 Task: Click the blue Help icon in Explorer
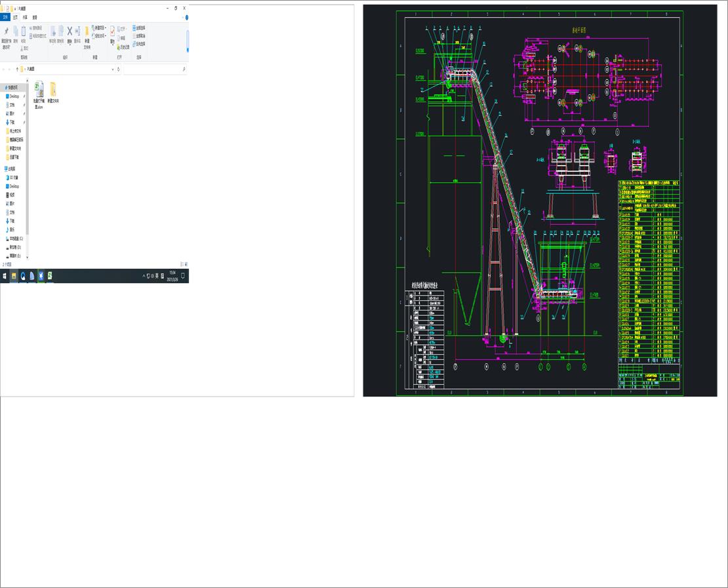[x=187, y=17]
